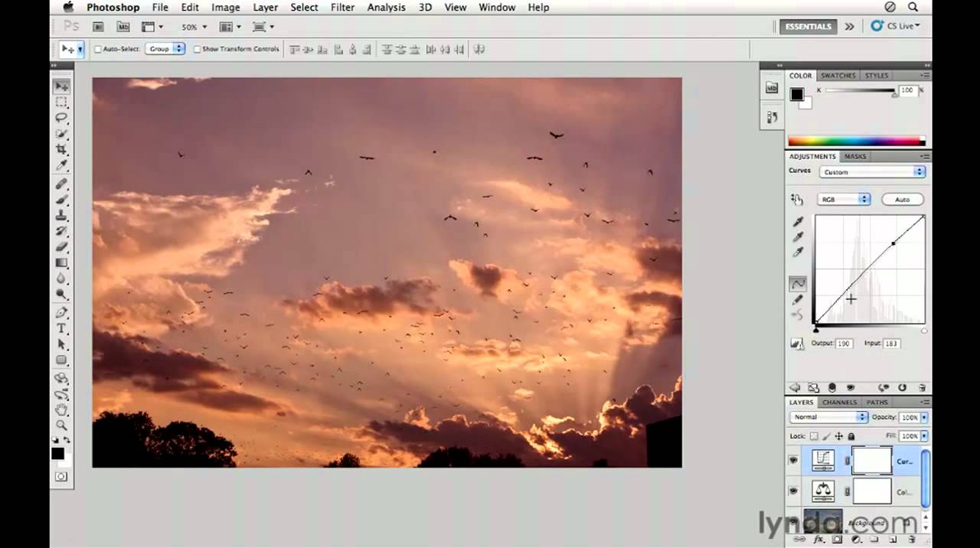Image resolution: width=980 pixels, height=548 pixels.
Task: Open the Layer menu
Action: click(265, 8)
